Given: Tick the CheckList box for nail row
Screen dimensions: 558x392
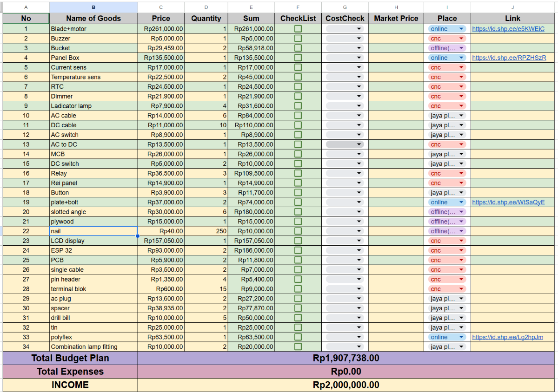Looking at the screenshot, I should [298, 231].
